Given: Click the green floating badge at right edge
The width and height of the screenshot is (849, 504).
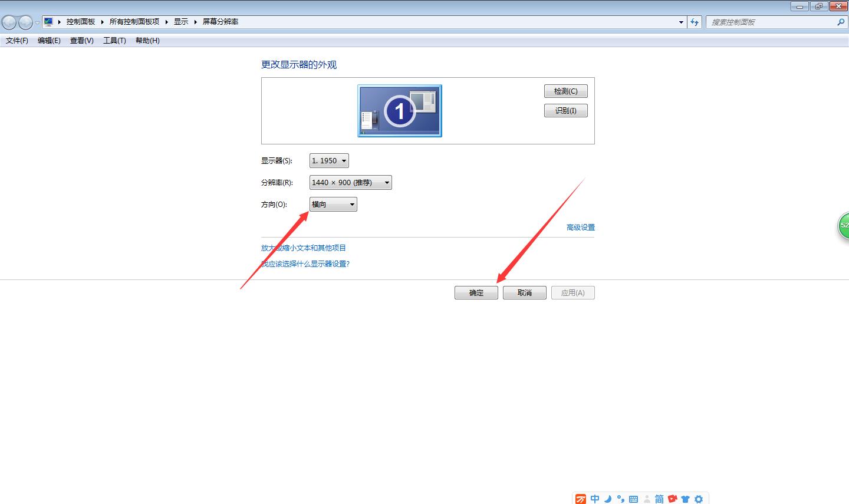Looking at the screenshot, I should click(844, 226).
